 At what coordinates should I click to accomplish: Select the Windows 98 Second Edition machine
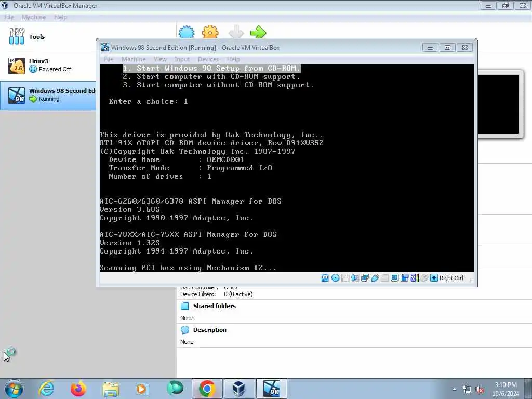coord(48,96)
